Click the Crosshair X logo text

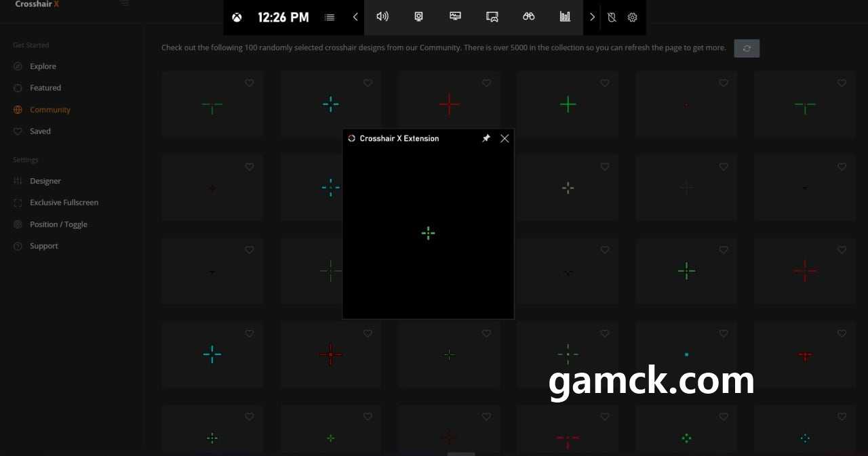37,4
